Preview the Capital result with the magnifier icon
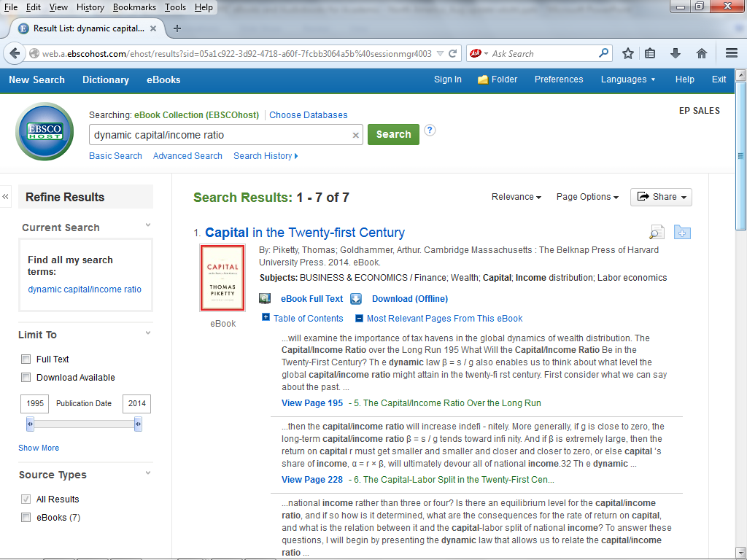The width and height of the screenshot is (747, 560). click(657, 232)
